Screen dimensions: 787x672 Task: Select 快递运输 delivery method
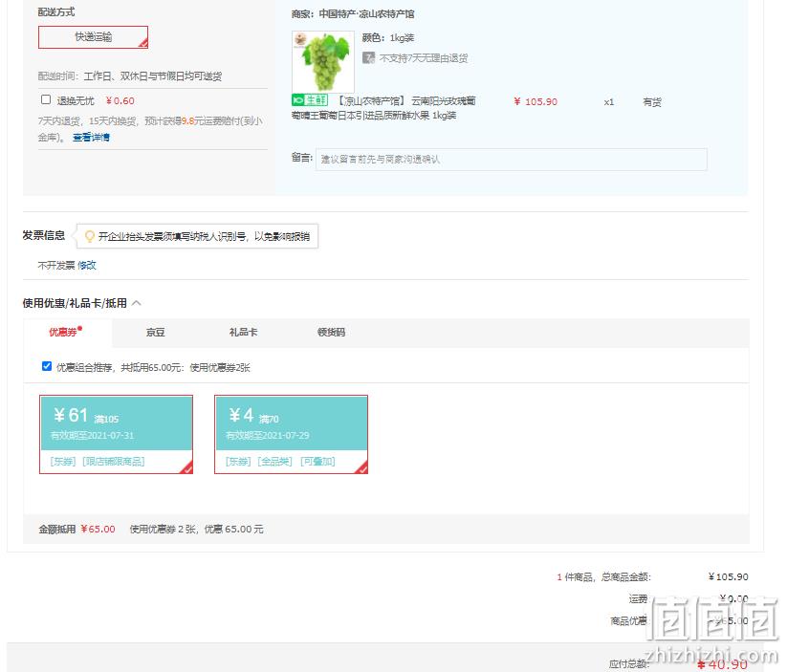click(93, 37)
